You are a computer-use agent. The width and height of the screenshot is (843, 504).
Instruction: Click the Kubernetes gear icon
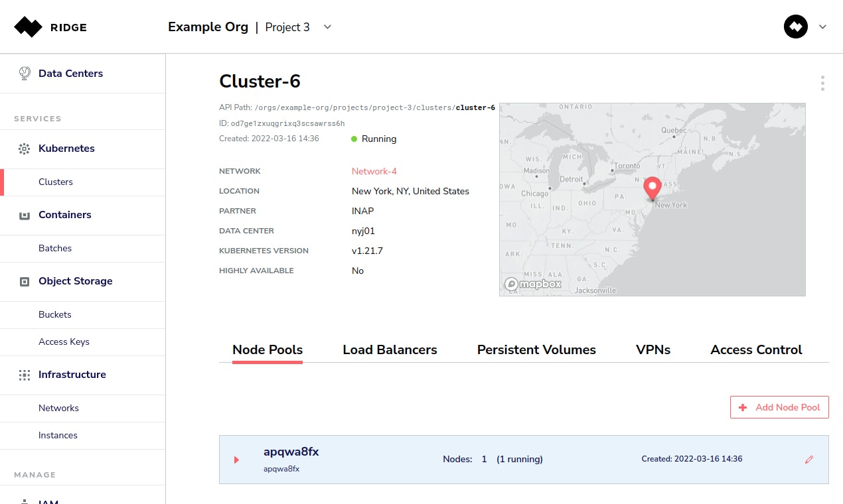tap(25, 149)
